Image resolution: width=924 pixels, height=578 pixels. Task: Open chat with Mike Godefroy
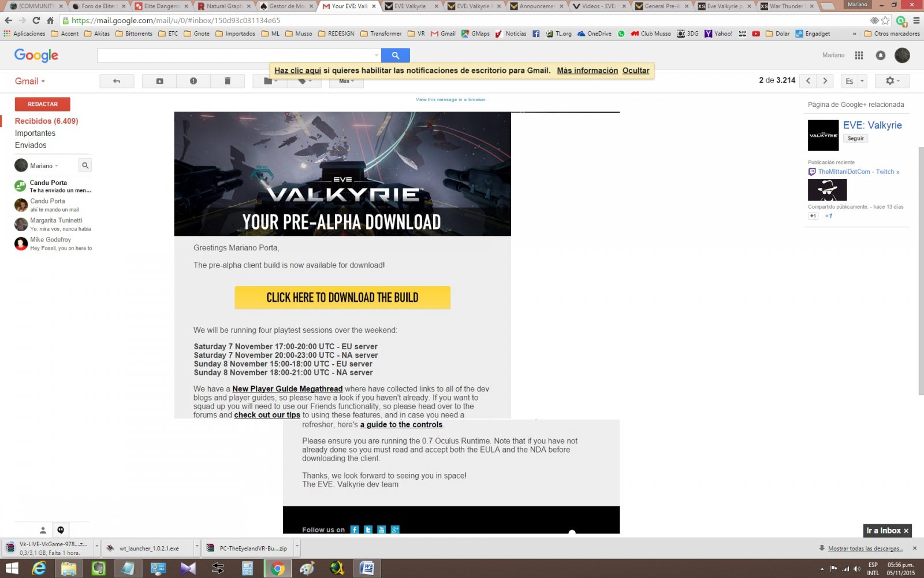(x=53, y=243)
